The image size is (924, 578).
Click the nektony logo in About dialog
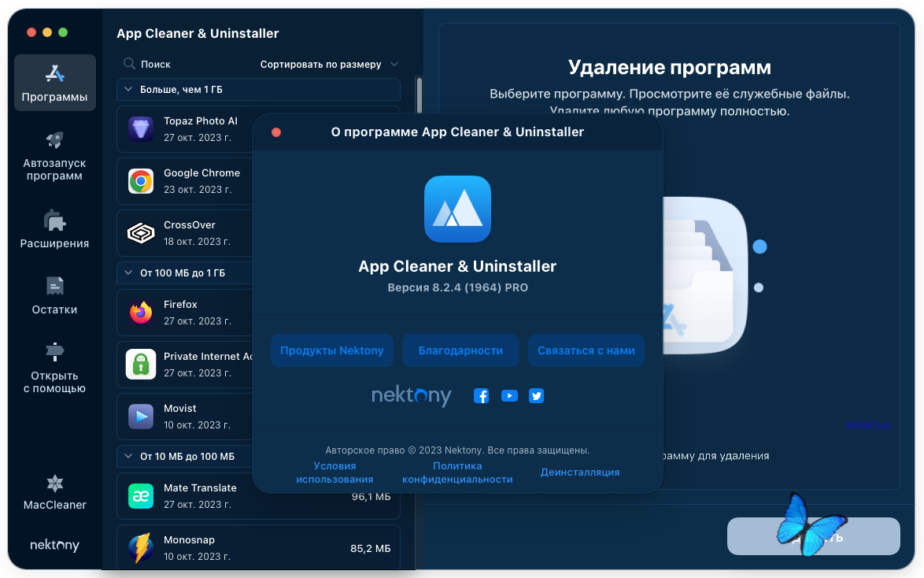[412, 396]
